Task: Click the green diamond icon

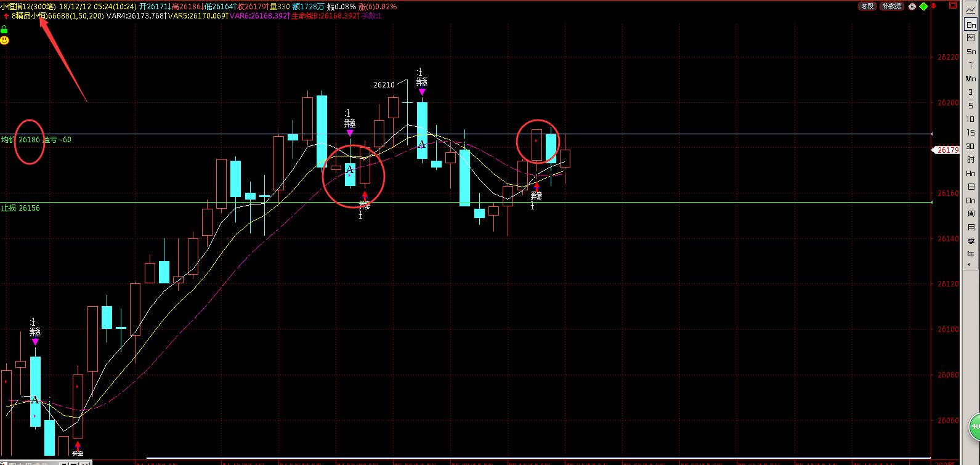Action: [923, 6]
